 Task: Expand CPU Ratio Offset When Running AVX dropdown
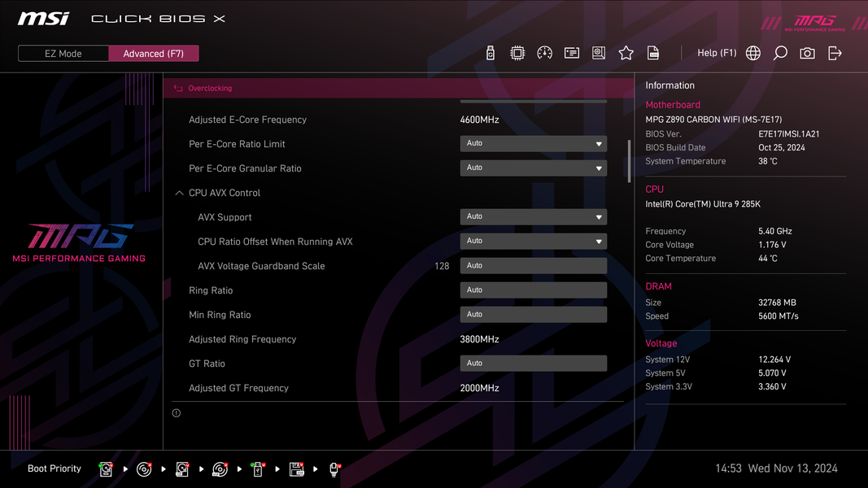pyautogui.click(x=533, y=242)
